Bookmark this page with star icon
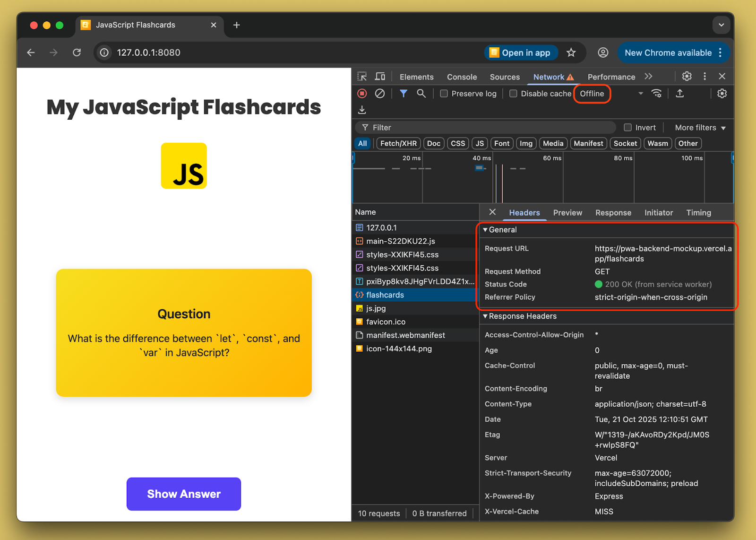 coord(571,52)
